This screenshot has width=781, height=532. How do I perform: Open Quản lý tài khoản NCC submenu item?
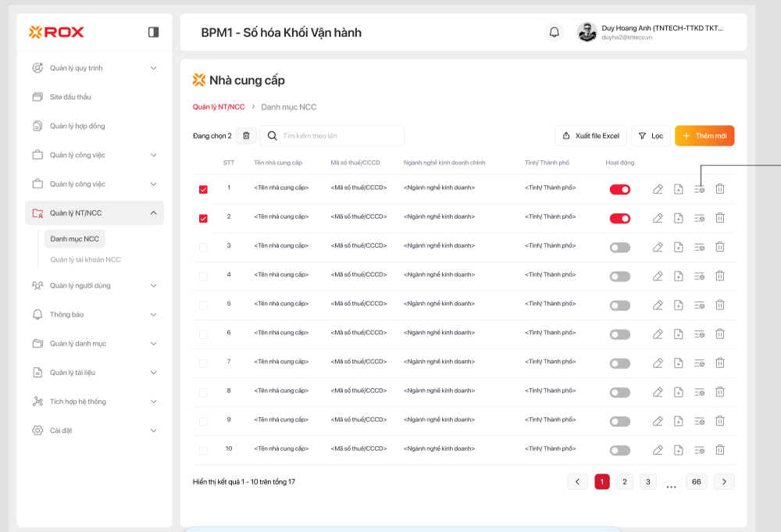(85, 259)
